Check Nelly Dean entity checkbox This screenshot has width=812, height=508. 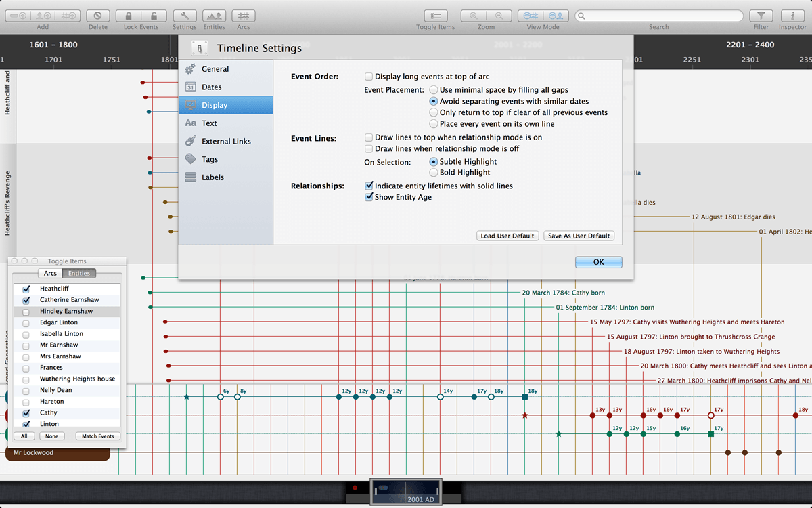tap(26, 391)
